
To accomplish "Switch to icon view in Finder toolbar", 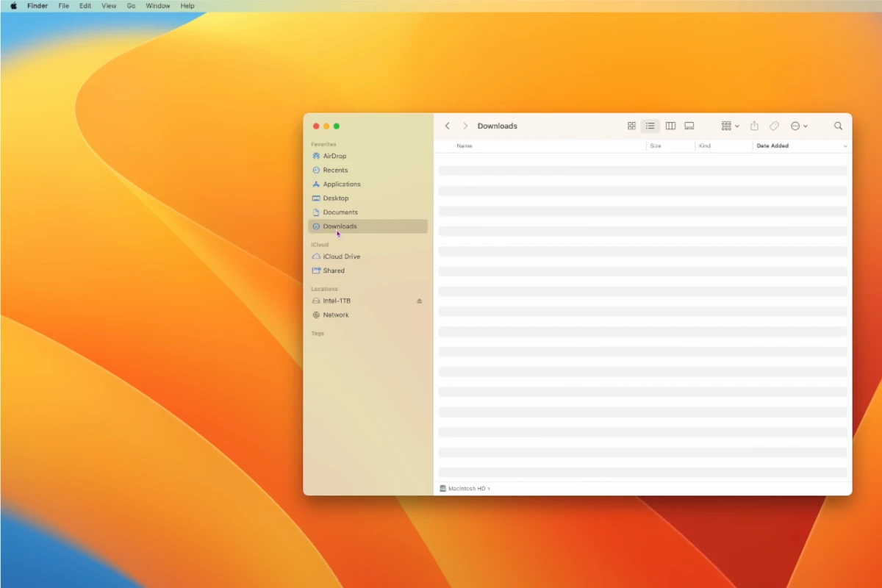I will click(631, 126).
